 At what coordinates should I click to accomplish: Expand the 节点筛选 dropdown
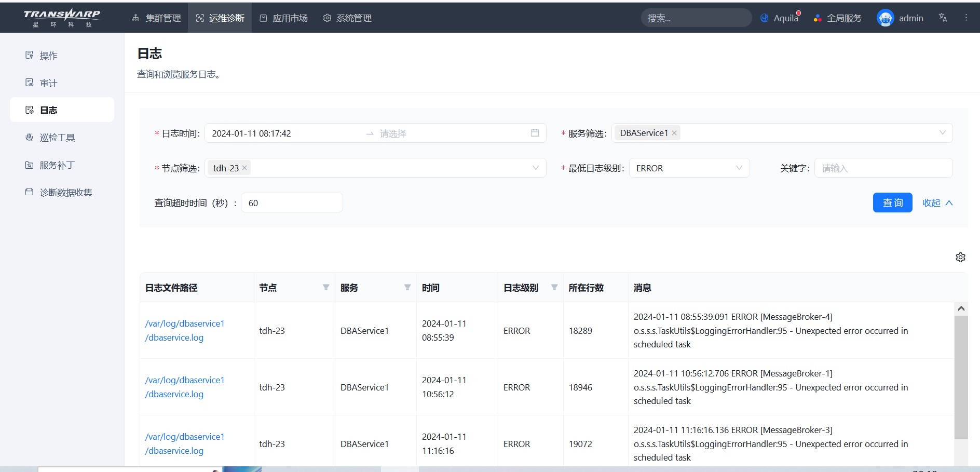tap(536, 168)
